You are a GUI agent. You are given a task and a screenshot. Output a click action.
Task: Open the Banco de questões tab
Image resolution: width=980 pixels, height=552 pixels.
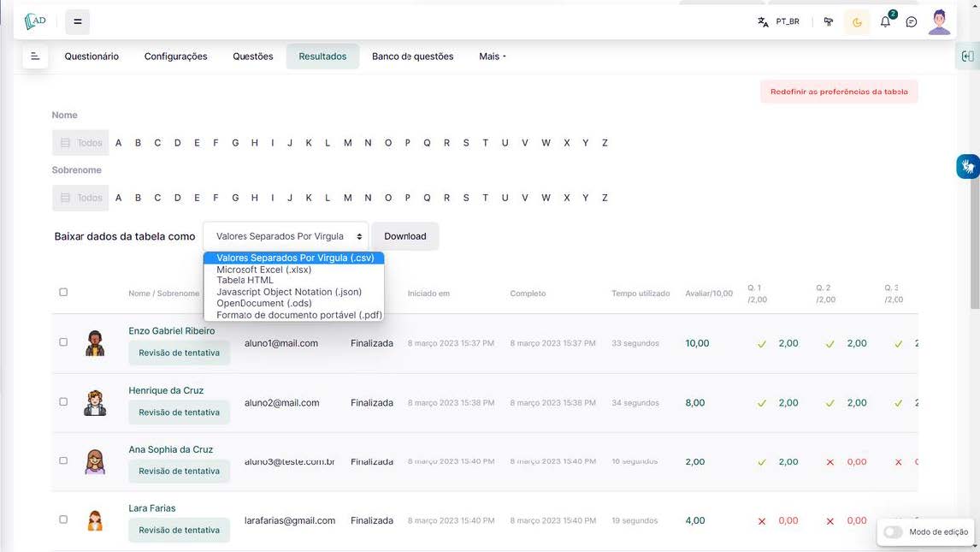point(412,56)
